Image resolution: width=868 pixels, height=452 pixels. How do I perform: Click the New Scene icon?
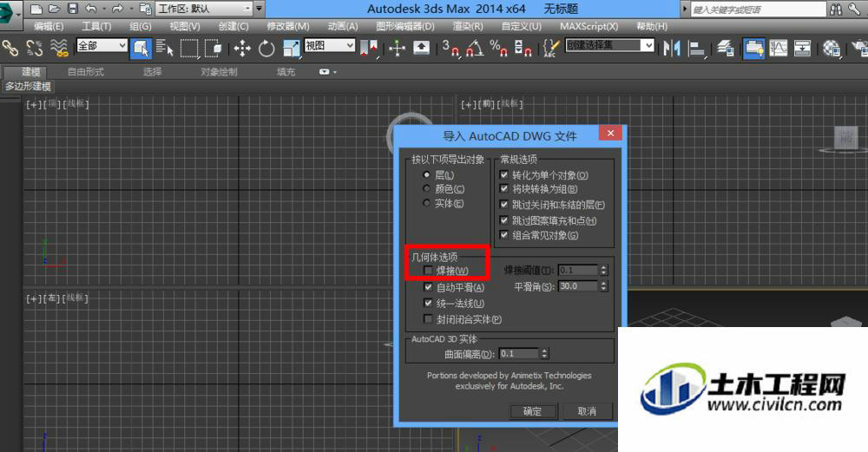36,9
